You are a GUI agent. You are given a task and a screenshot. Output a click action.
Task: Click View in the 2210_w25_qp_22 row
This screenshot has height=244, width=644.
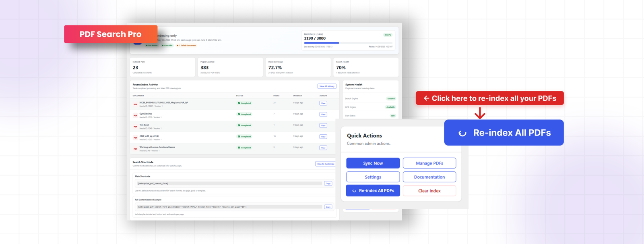click(x=323, y=137)
